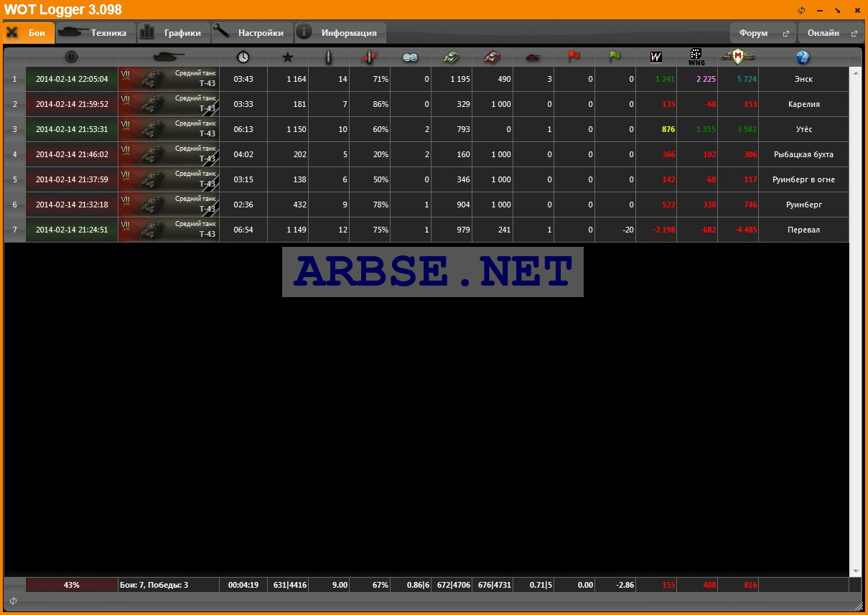Click the Энск map cell
This screenshot has width=868, height=615.
803,79
